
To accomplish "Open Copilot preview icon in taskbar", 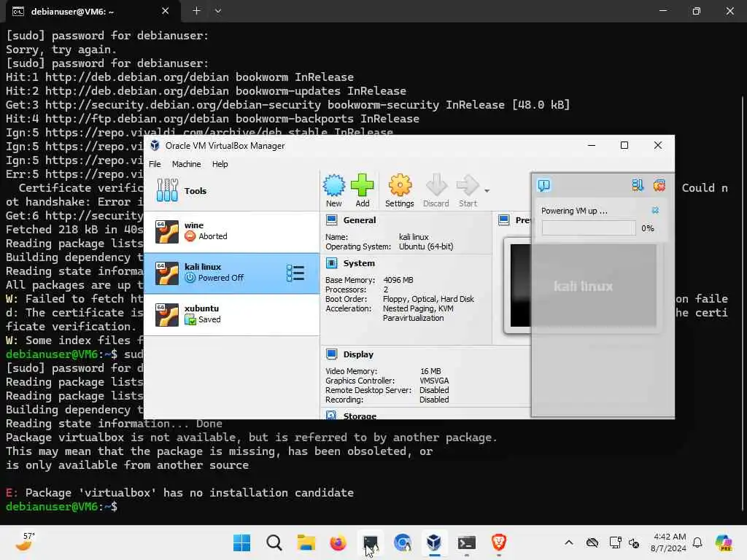I will (724, 542).
